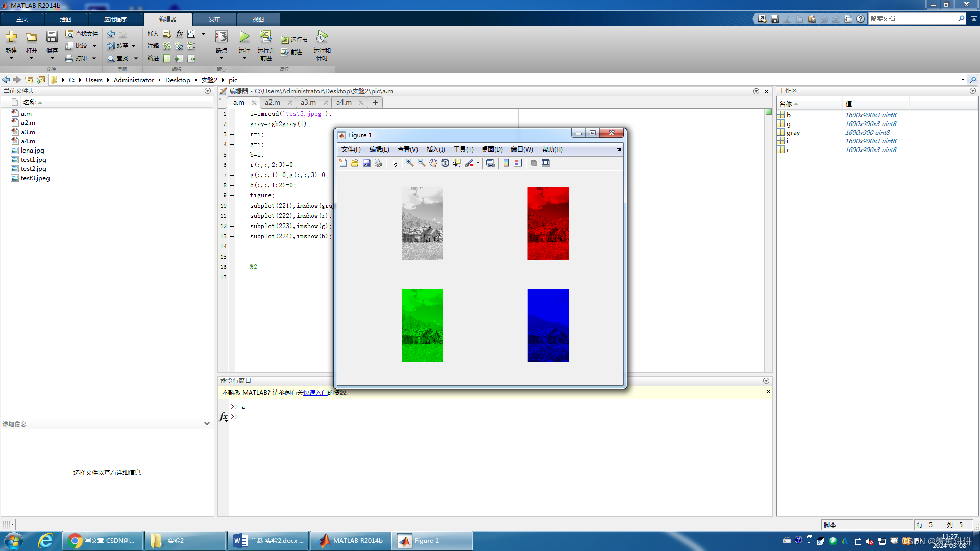Toggle the Zoom In tool in Figure 1
Screen dimensions: 980x551
click(409, 163)
